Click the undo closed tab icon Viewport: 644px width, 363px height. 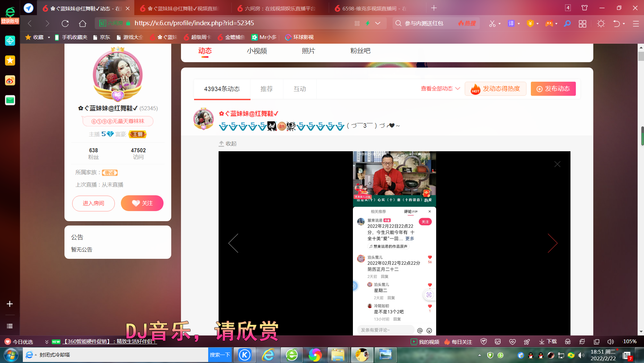coord(616,23)
